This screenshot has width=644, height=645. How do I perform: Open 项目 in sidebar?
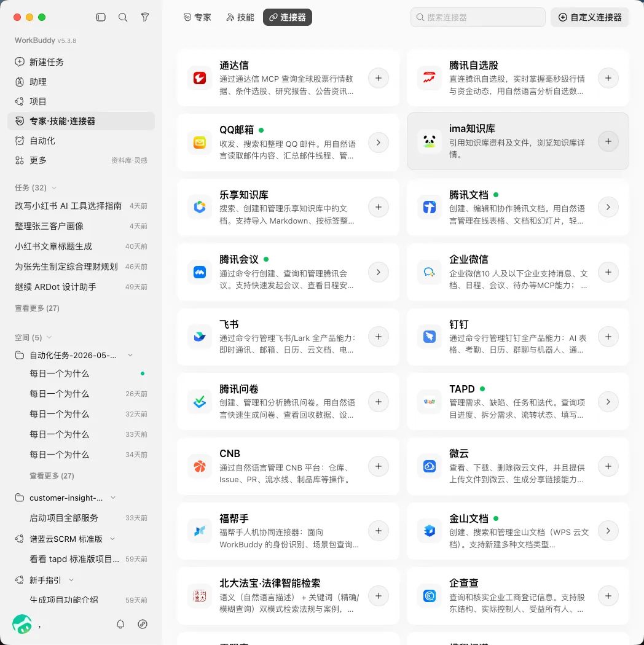tap(81, 101)
